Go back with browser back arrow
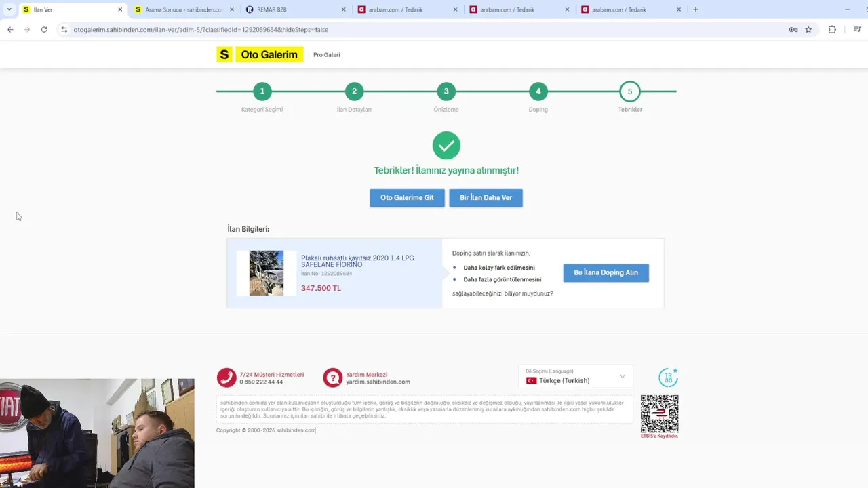Viewport: 868px width, 488px height. (x=10, y=29)
